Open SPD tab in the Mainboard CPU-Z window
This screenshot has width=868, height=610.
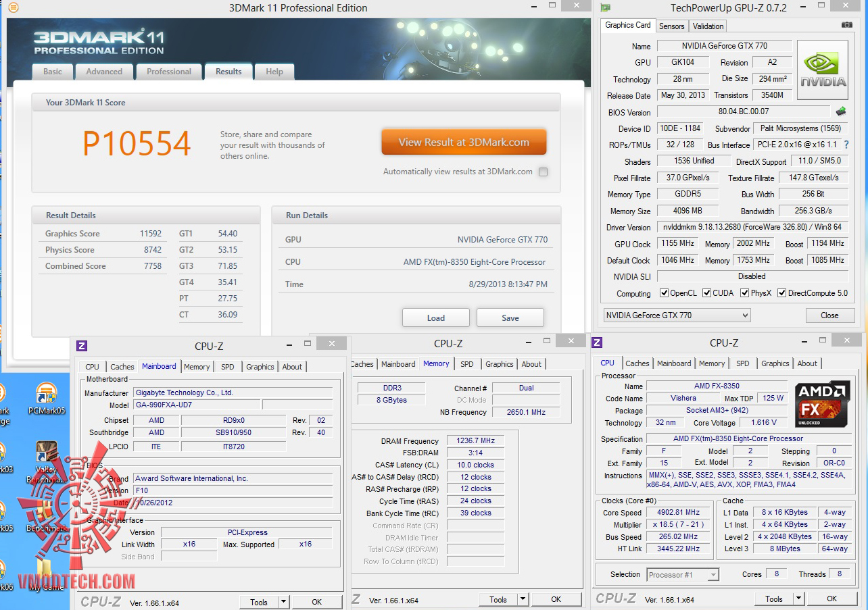click(x=228, y=367)
